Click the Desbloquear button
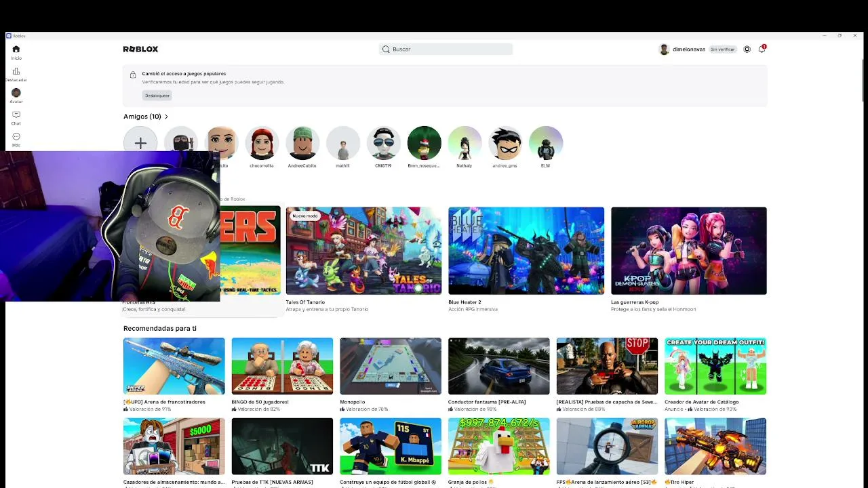 (x=157, y=96)
